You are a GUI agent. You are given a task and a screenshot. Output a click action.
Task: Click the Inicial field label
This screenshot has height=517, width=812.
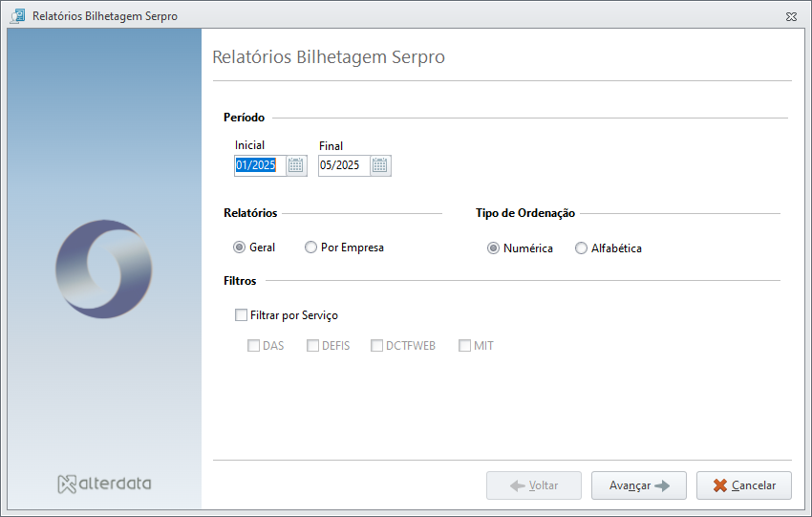pyautogui.click(x=249, y=145)
